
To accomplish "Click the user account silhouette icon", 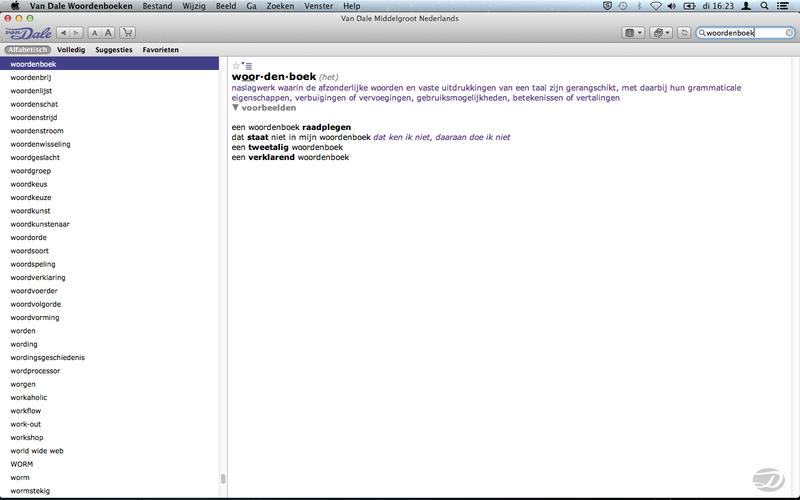I will pos(746,6).
